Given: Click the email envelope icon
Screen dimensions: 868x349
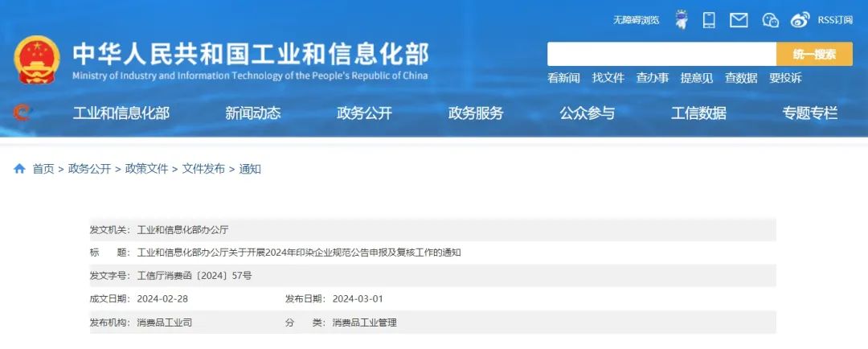Looking at the screenshot, I should [x=739, y=20].
